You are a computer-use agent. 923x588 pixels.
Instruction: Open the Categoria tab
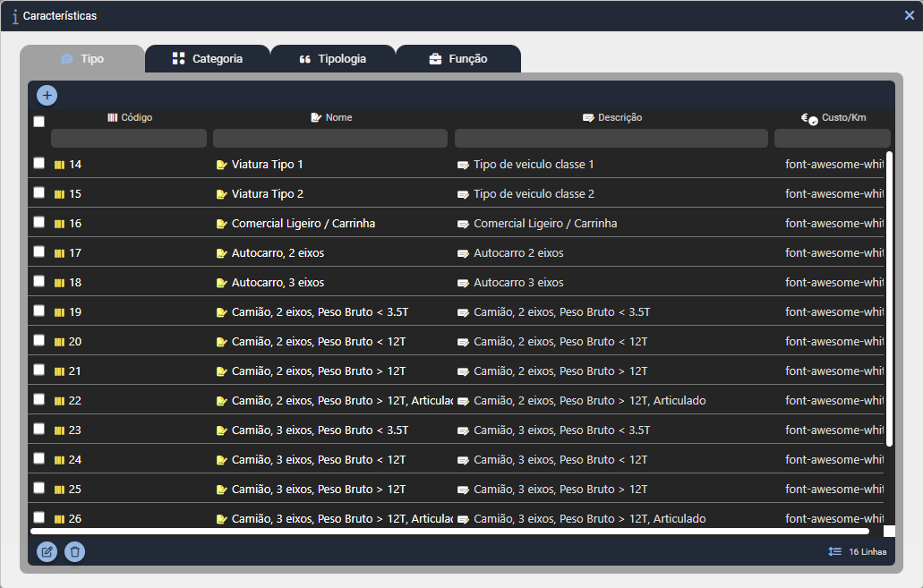[x=207, y=59]
